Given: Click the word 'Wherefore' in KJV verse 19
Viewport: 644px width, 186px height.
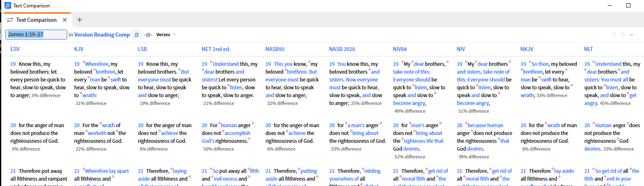Looking at the screenshot, I should click(97, 64).
